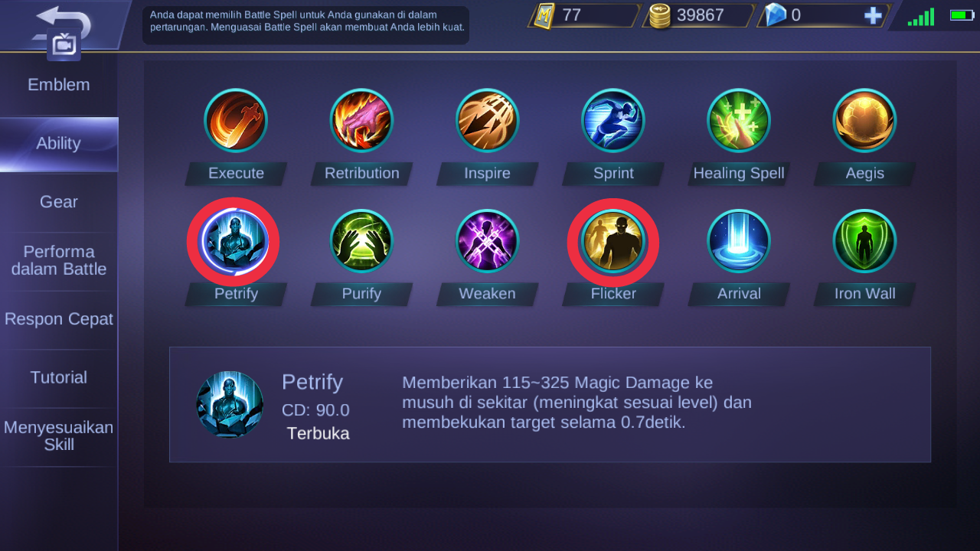Open the Respon Cepat section
Image resolution: width=980 pixels, height=551 pixels.
click(59, 319)
